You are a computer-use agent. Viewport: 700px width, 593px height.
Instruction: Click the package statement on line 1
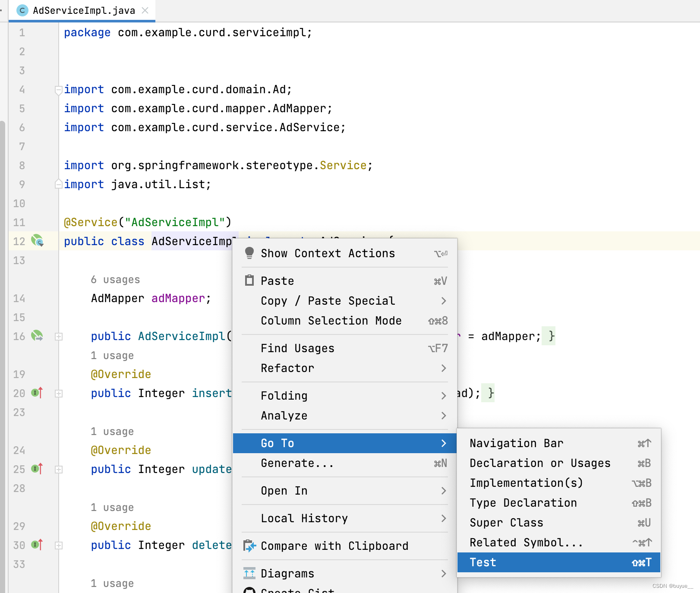(188, 32)
